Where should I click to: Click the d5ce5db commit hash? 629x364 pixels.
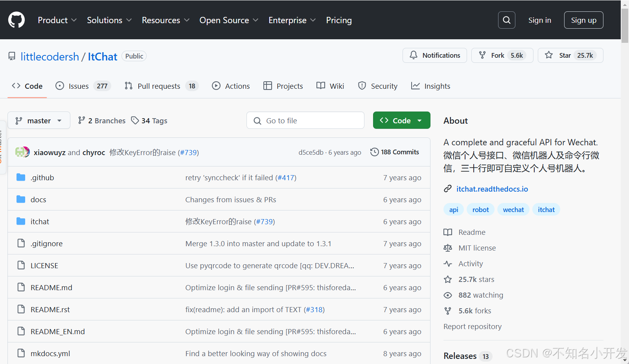pyautogui.click(x=311, y=152)
